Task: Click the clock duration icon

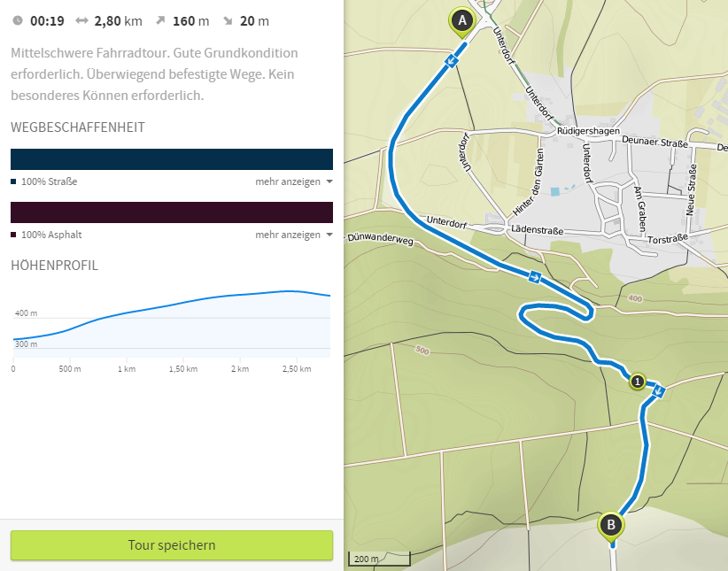Action: [x=17, y=20]
